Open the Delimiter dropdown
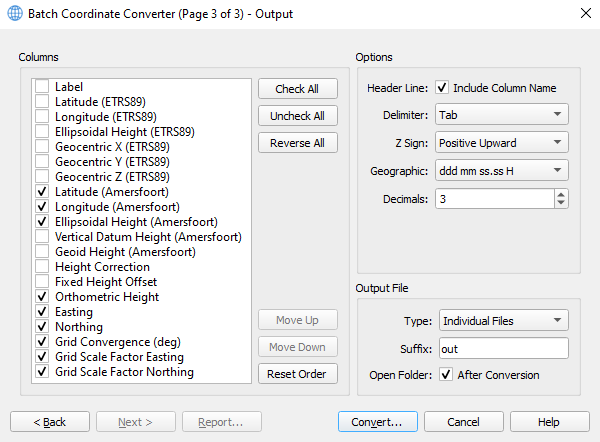 (x=502, y=115)
